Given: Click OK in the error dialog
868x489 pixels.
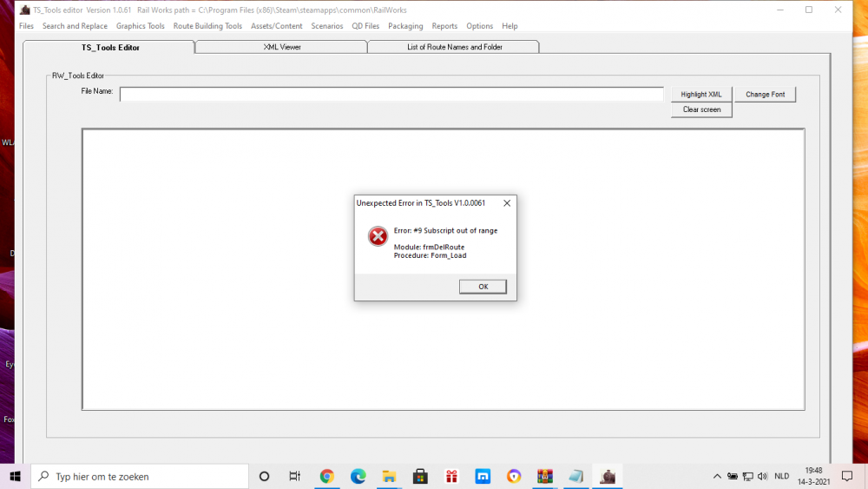Looking at the screenshot, I should (483, 287).
